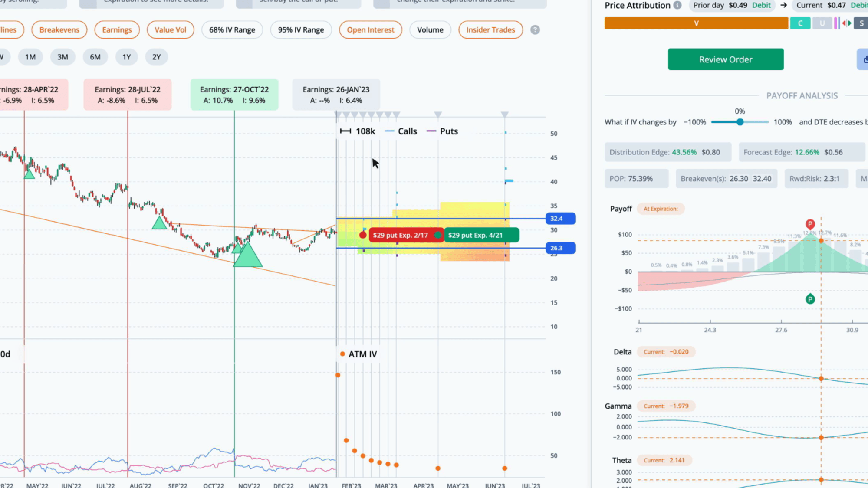This screenshot has height=488, width=868.
Task: Click the Breakeven(s) 26.30 32.40 box
Action: tap(726, 179)
